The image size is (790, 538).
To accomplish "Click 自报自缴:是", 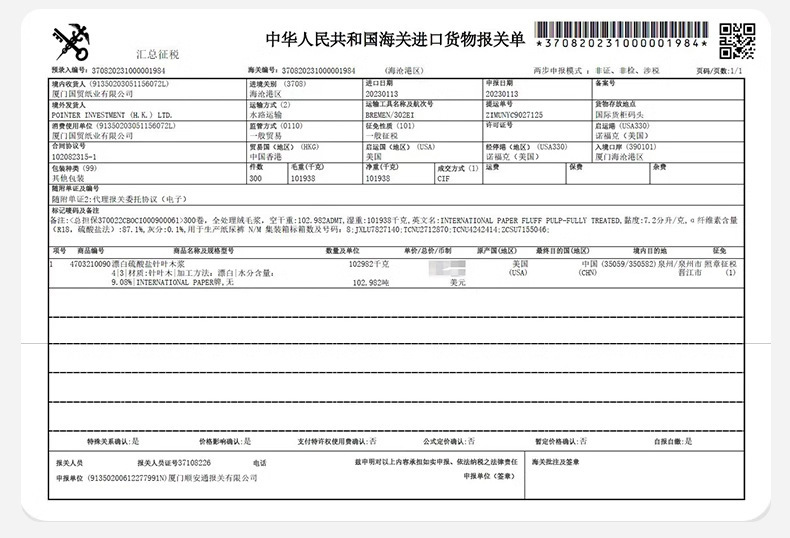I will pyautogui.click(x=673, y=441).
